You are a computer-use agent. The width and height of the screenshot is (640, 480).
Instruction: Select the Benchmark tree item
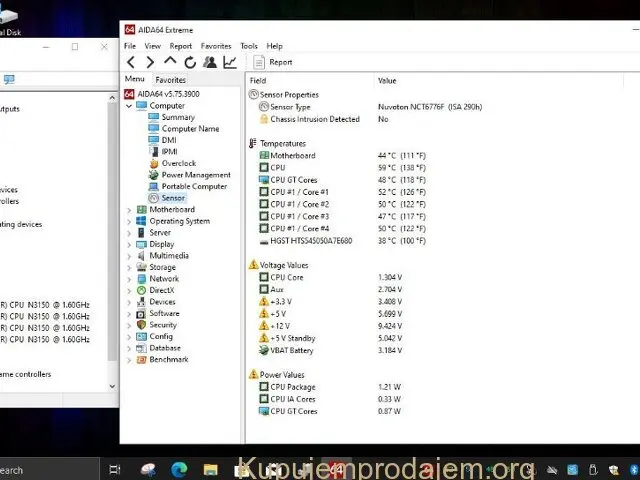[x=168, y=359]
